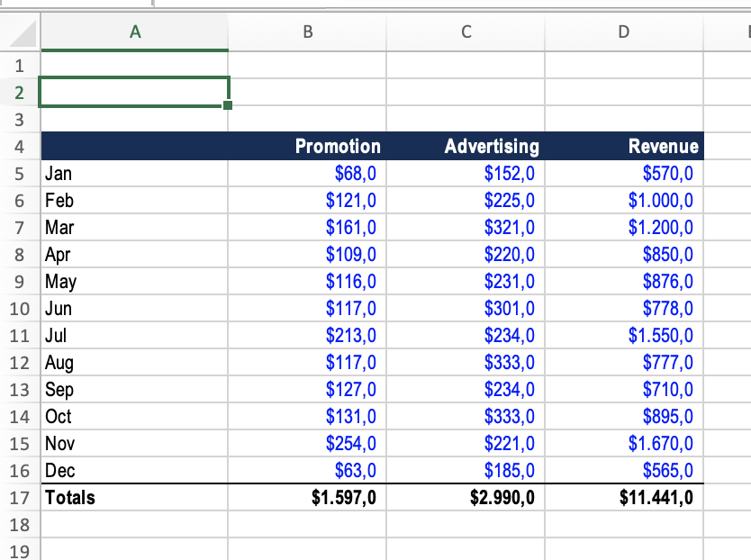The width and height of the screenshot is (751, 560).
Task: Select the Aug cell
Action: [x=134, y=362]
